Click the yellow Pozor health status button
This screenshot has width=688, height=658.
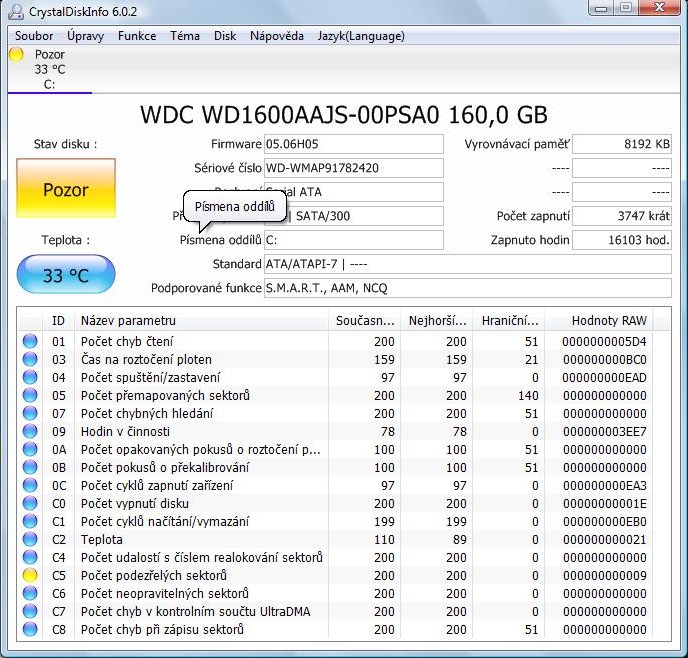[66, 189]
